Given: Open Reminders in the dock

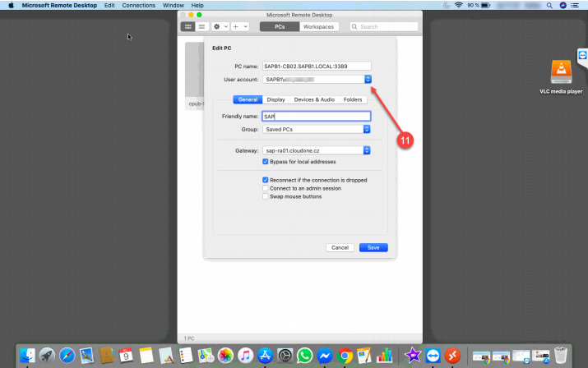Looking at the screenshot, I should (x=186, y=355).
